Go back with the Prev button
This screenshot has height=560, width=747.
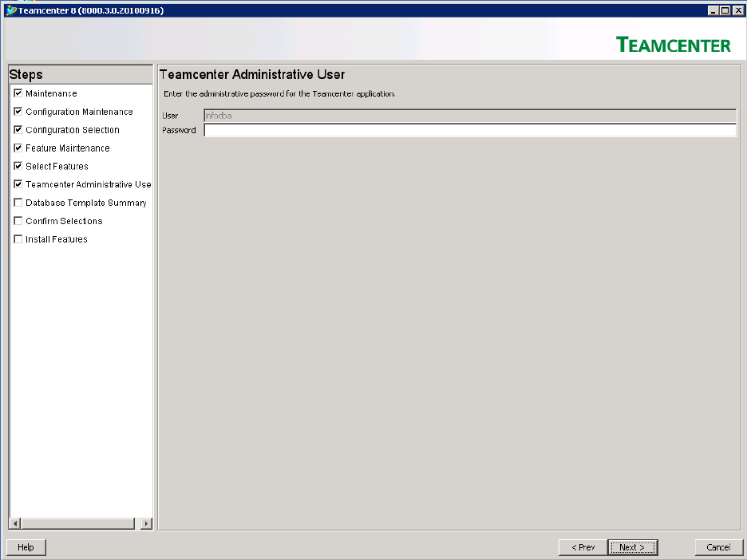tap(583, 547)
